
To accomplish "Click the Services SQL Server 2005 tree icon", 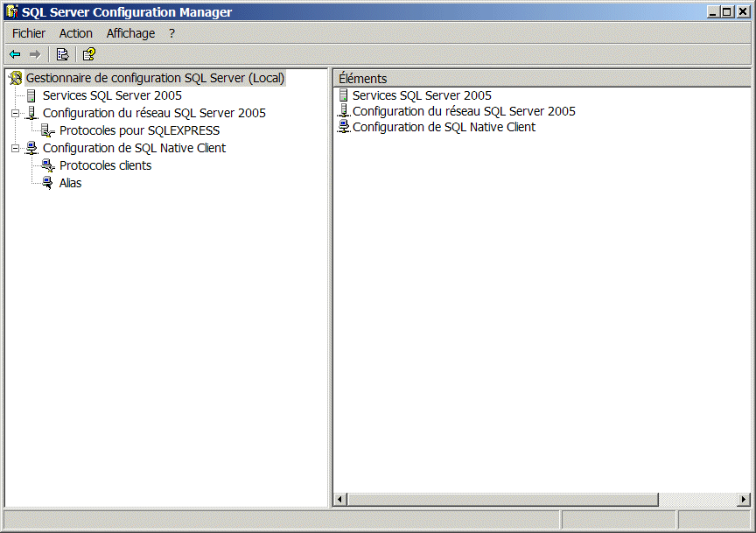I will [31, 95].
